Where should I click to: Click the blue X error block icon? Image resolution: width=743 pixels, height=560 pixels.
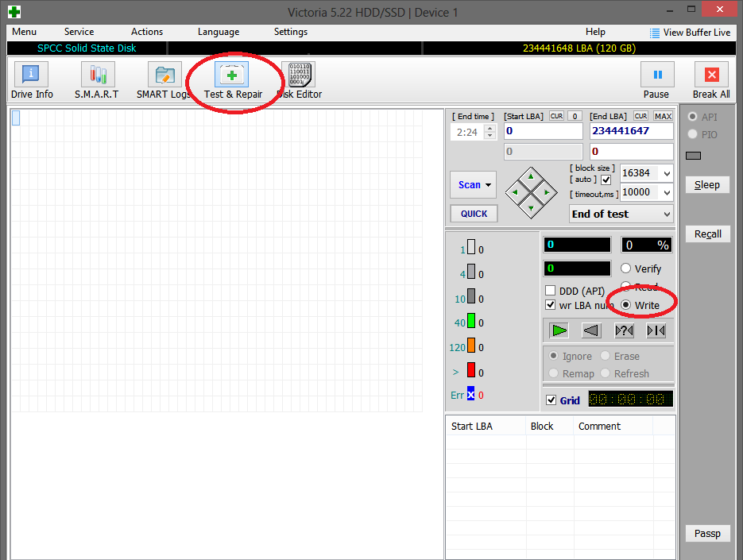point(470,394)
